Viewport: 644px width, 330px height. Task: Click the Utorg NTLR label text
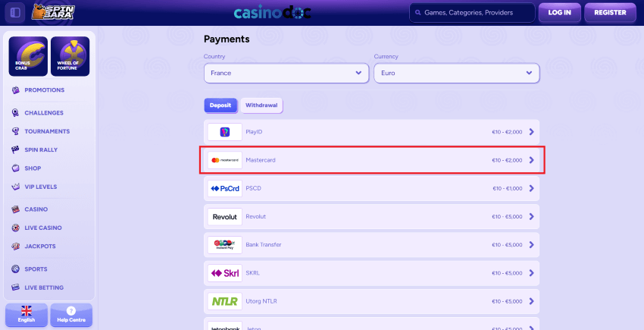(x=261, y=301)
